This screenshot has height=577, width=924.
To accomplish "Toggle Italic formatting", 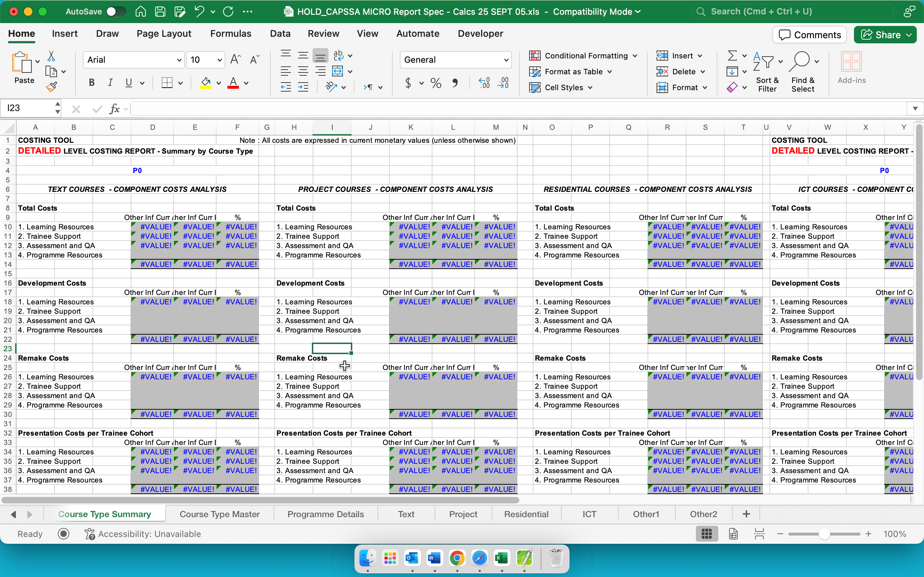I will click(110, 83).
